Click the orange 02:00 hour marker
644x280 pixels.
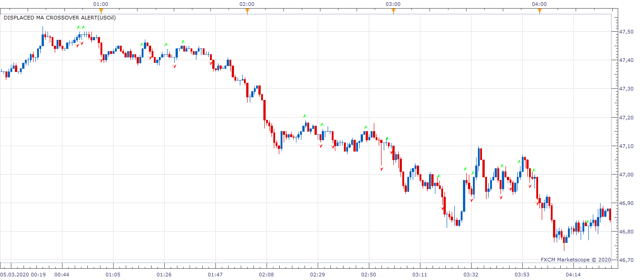coord(247,11)
